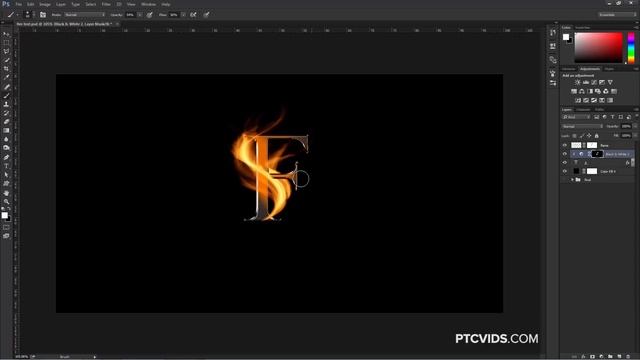This screenshot has width=640, height=360.
Task: Switch to the Swatches tab
Action: pos(582,28)
